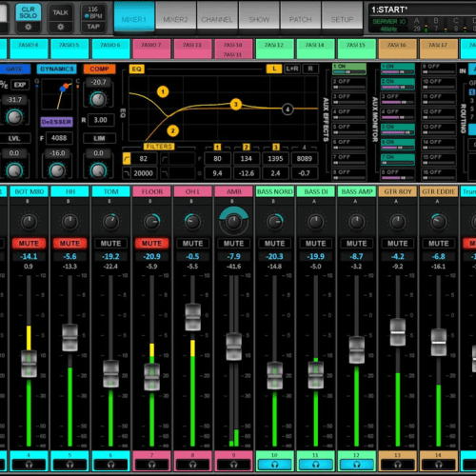Open the 7ASIO 4 input selector
Viewport: 476px width, 476px height.
pyautogui.click(x=29, y=49)
